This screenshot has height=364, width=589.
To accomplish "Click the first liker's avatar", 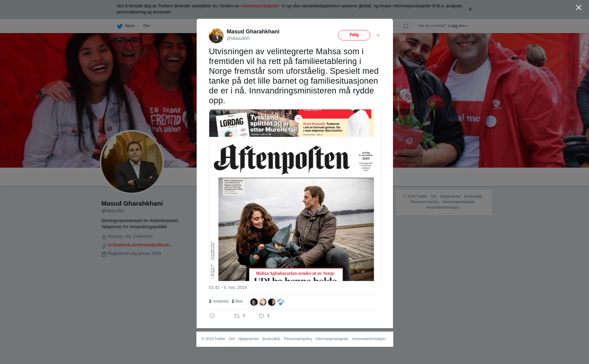I will pyautogui.click(x=254, y=302).
